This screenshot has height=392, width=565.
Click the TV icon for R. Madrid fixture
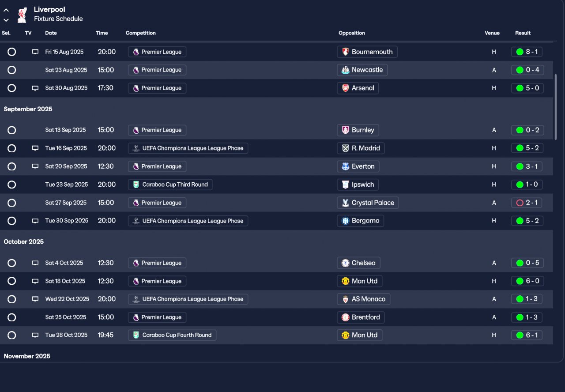[35, 148]
